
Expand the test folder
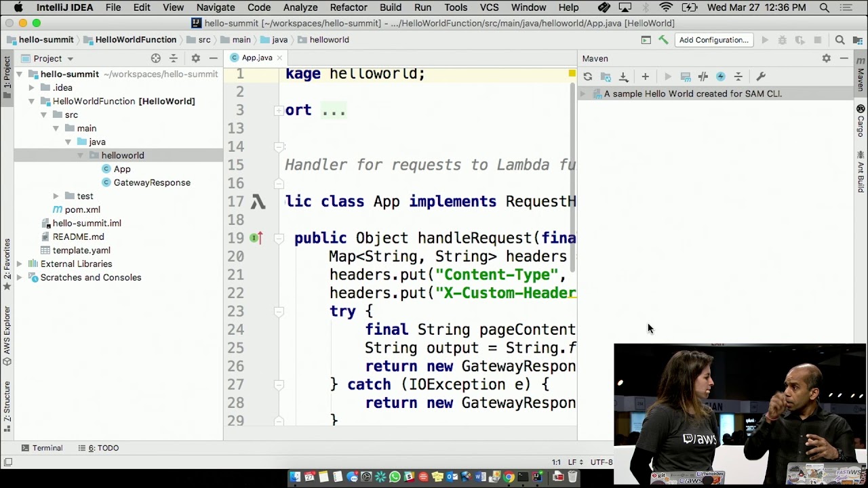(x=56, y=196)
